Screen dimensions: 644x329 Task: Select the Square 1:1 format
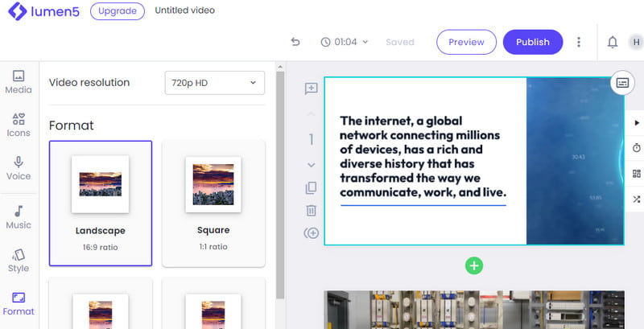click(x=213, y=203)
